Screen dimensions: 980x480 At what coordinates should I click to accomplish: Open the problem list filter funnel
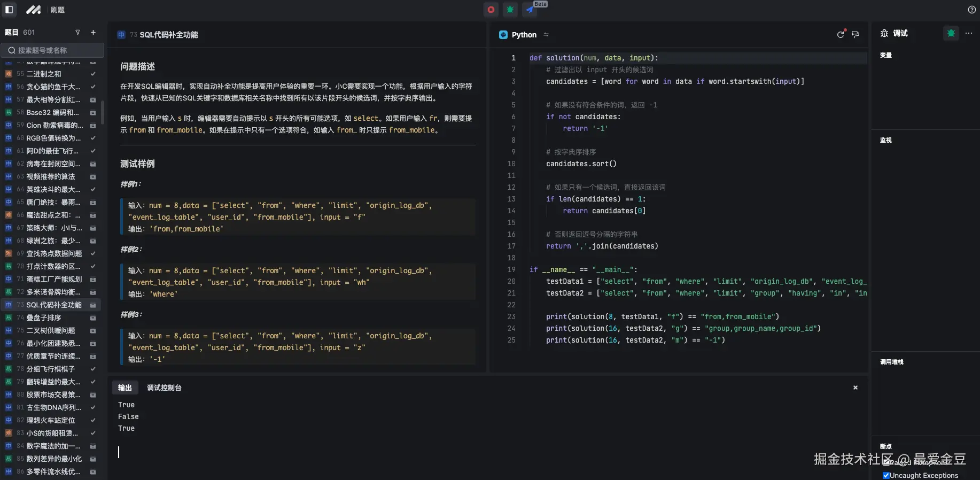coord(77,33)
